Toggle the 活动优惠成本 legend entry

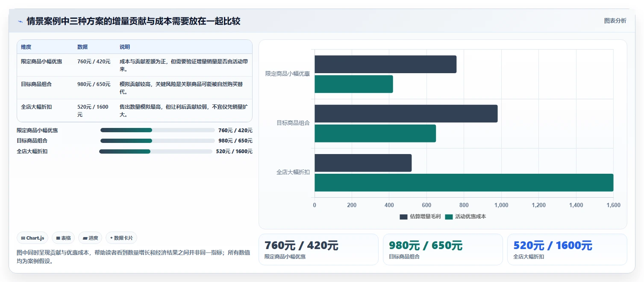tap(465, 217)
